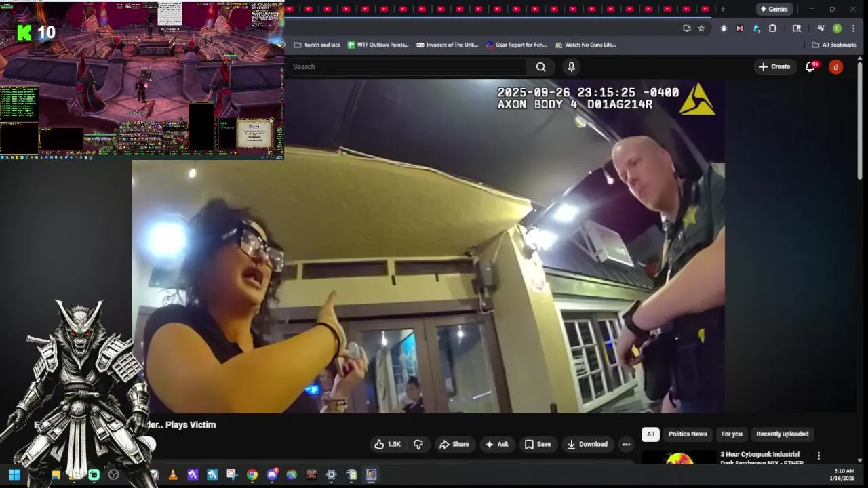Click the Share button
Image resolution: width=868 pixels, height=488 pixels.
tap(454, 444)
